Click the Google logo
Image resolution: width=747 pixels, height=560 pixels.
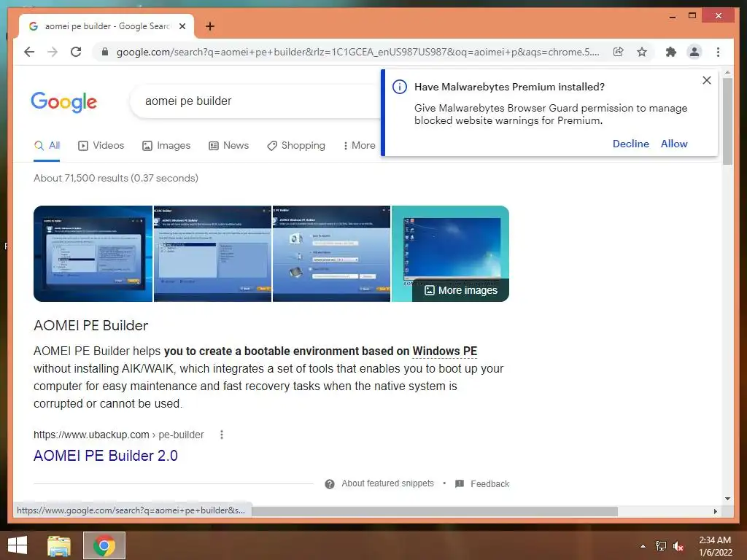click(x=64, y=102)
